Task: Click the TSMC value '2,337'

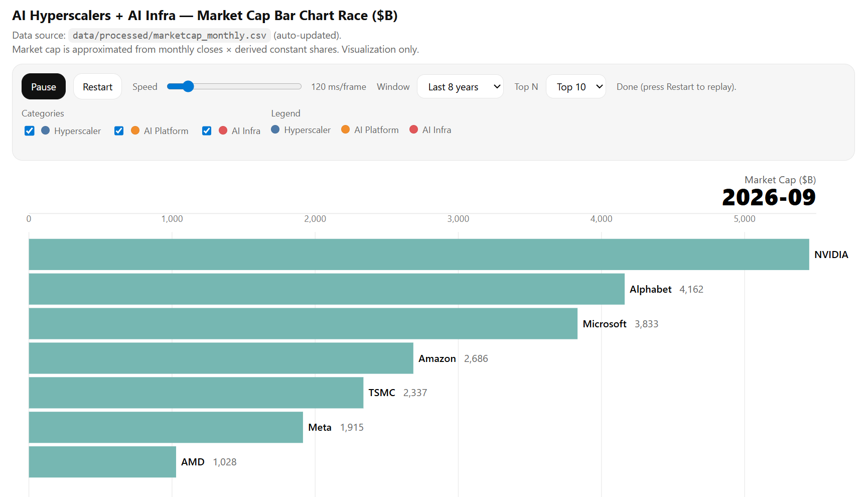Action: coord(415,393)
